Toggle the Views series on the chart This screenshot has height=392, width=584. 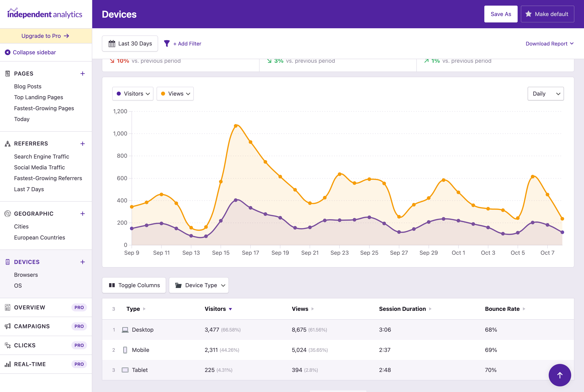pyautogui.click(x=175, y=94)
